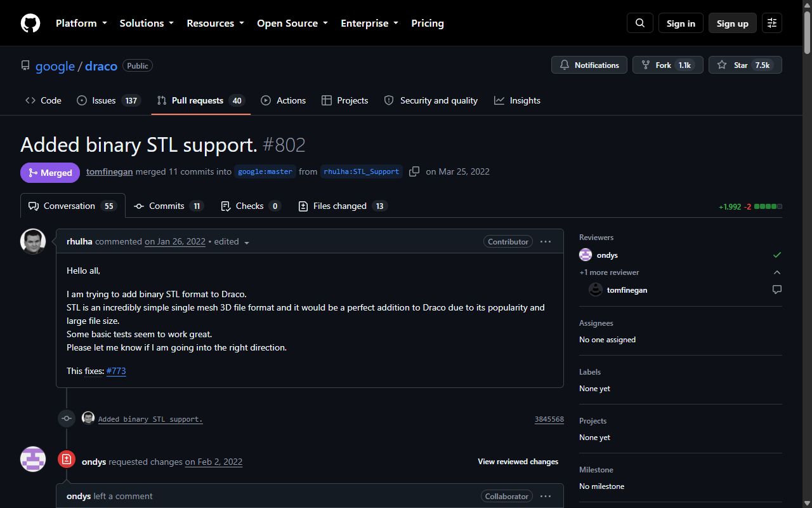Click the small commit author avatar
The image size is (812, 508).
pyautogui.click(x=88, y=418)
